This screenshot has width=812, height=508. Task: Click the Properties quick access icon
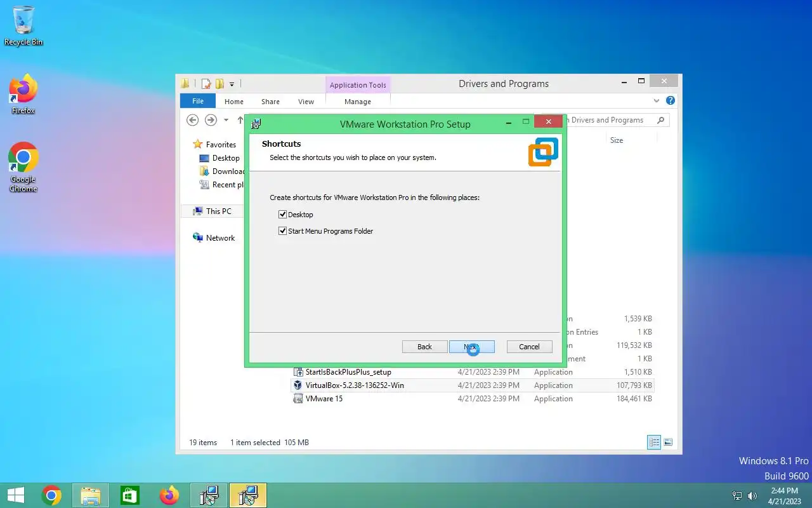point(206,84)
